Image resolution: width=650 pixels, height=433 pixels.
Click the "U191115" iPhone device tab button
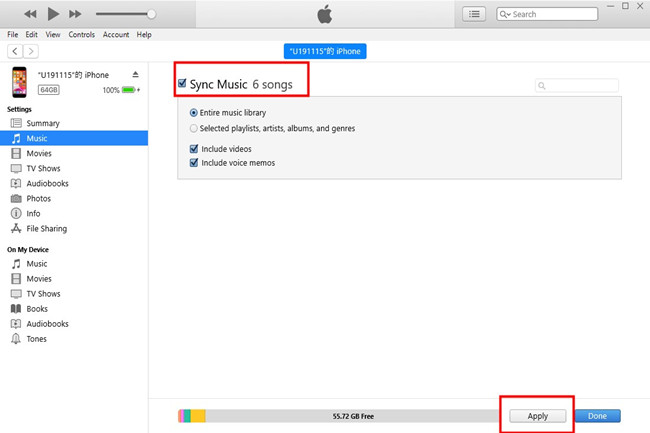coord(325,51)
